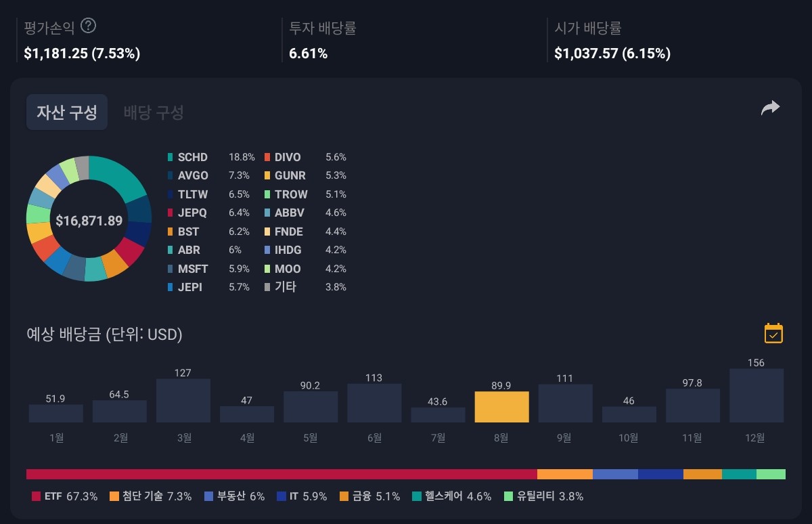This screenshot has width=812, height=524.
Task: Select the MOO legend entry
Action: [x=305, y=269]
